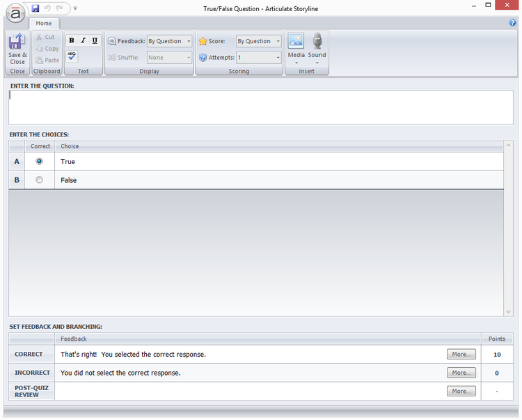
Task: Click the Copy command
Action: [x=47, y=49]
